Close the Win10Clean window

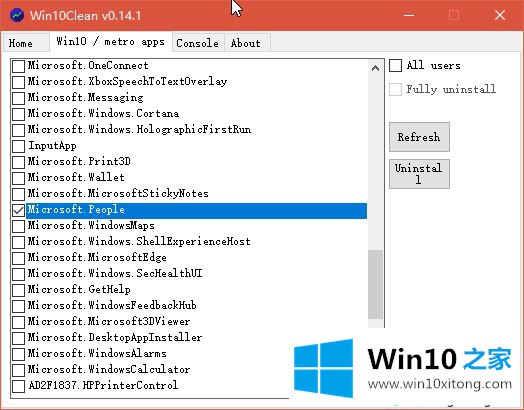(500, 15)
